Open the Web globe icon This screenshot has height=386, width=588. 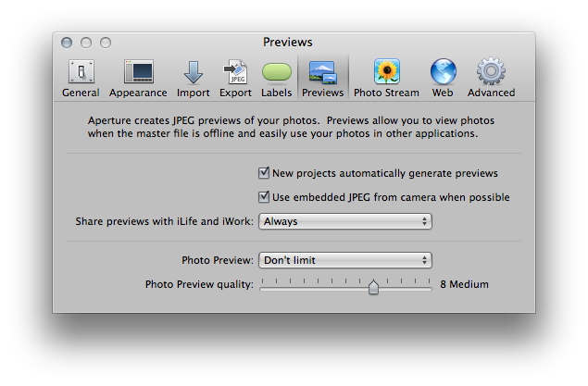[x=444, y=71]
